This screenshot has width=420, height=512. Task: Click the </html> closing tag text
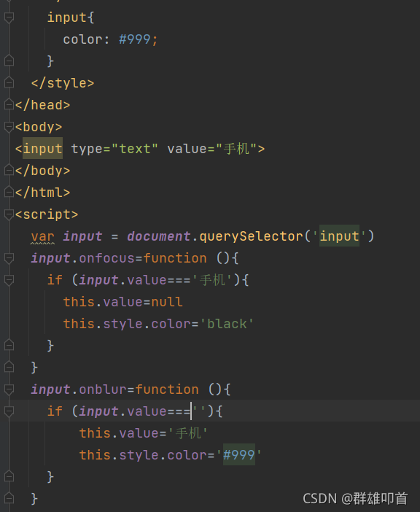pos(43,193)
